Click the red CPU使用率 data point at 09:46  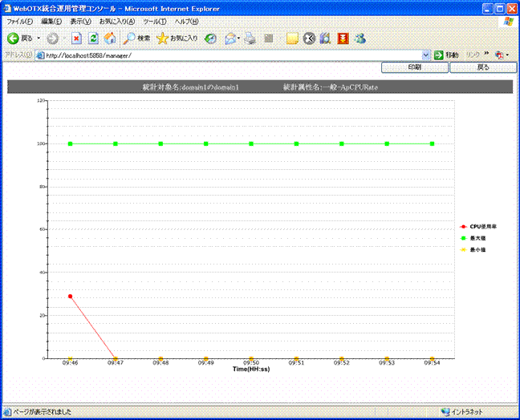click(x=71, y=297)
